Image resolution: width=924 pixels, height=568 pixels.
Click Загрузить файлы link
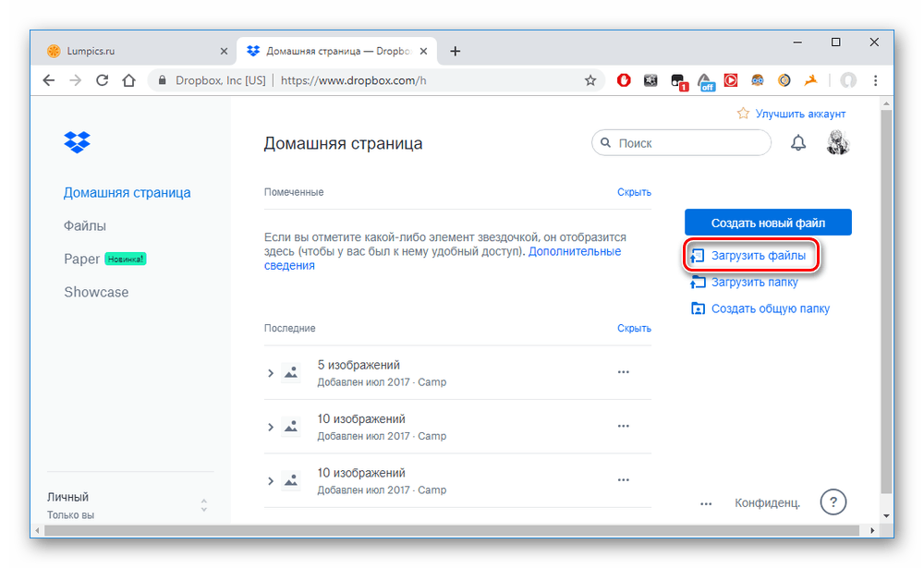(758, 256)
